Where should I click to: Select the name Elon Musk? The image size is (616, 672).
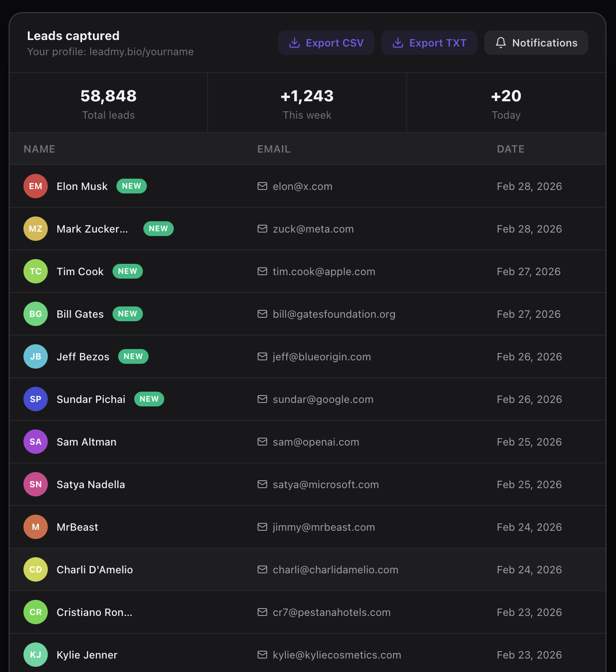coord(82,186)
